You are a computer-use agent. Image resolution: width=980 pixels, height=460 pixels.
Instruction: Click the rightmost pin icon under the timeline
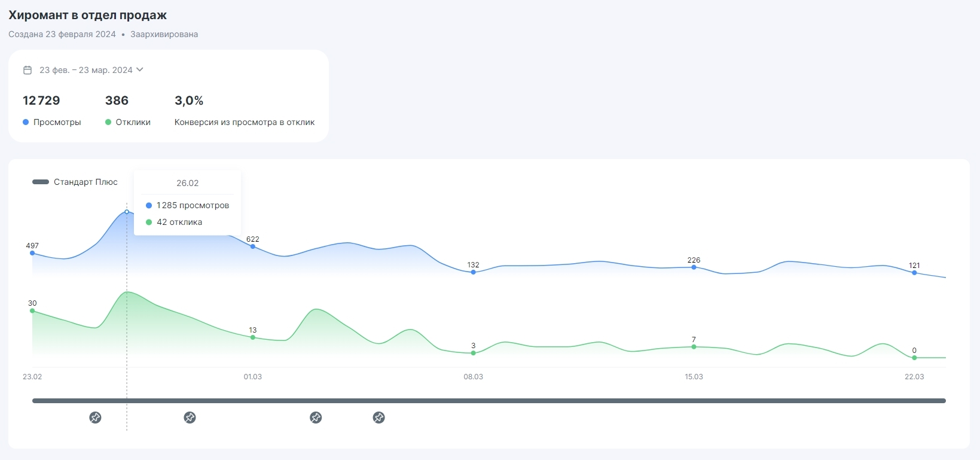click(x=378, y=418)
